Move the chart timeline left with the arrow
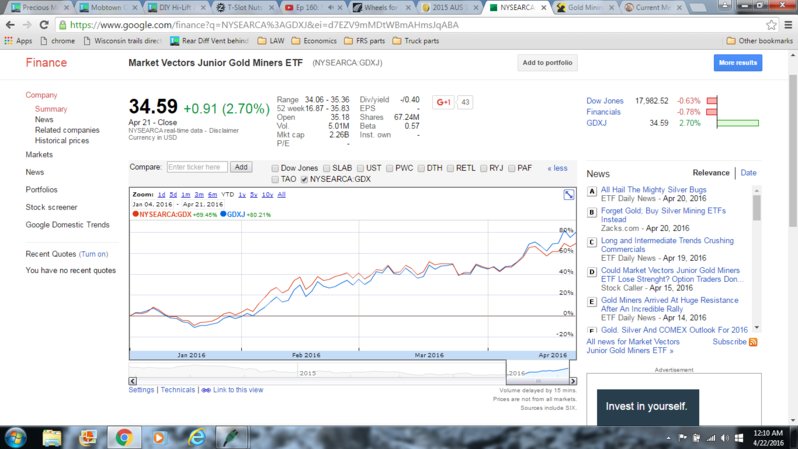 (x=133, y=381)
